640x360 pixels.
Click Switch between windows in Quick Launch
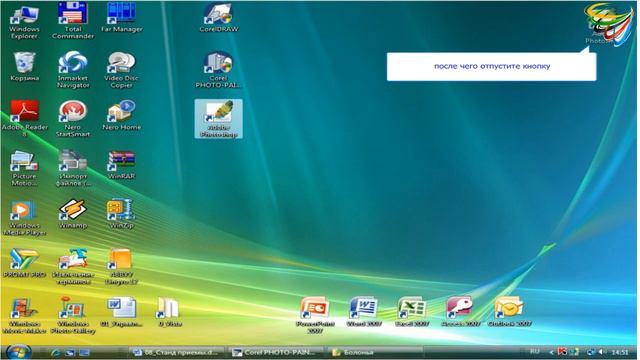coord(84,352)
